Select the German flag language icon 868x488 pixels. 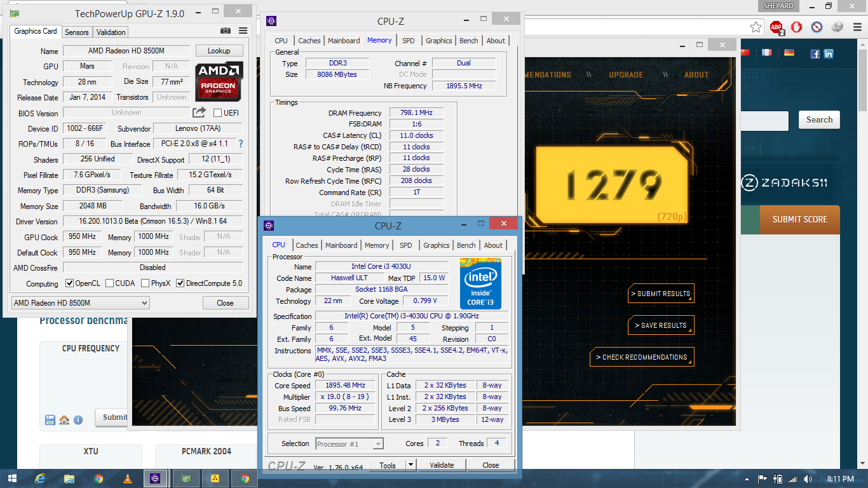789,53
